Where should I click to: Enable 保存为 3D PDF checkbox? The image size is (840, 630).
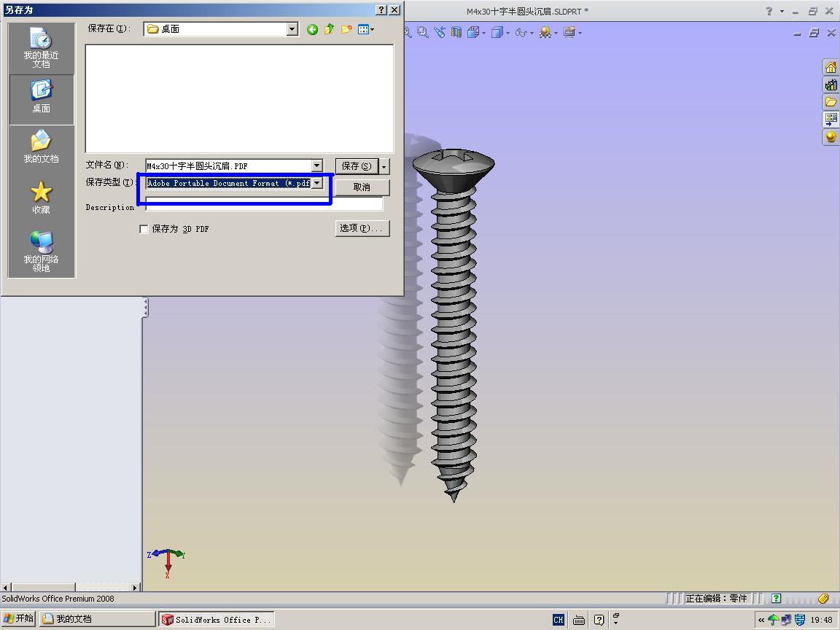click(x=144, y=229)
